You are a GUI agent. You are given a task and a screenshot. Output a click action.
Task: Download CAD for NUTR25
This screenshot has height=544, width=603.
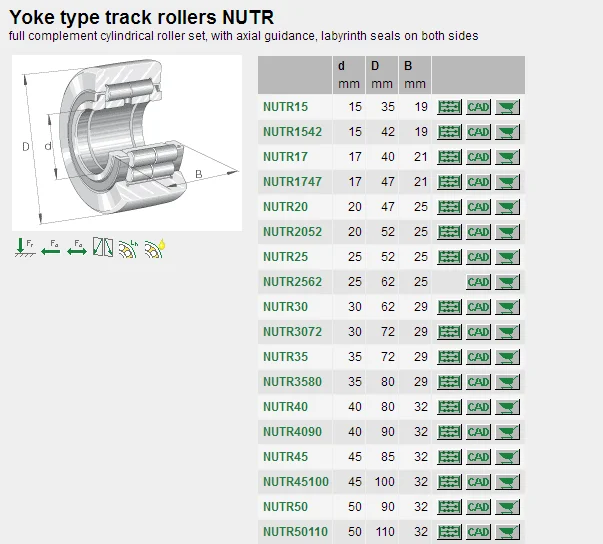point(478,257)
